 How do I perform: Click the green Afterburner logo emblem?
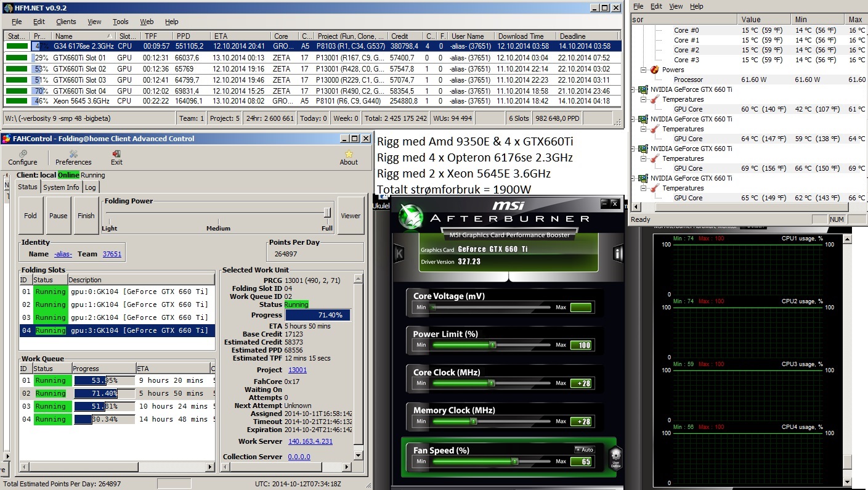click(x=410, y=218)
